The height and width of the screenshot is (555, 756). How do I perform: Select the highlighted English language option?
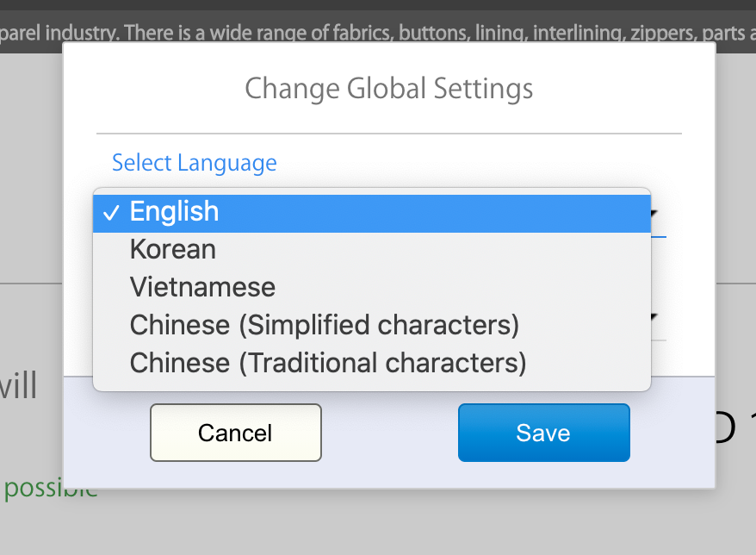[372, 213]
